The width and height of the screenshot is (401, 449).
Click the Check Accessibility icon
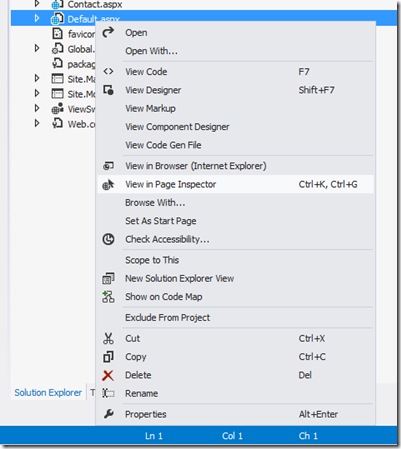point(108,239)
